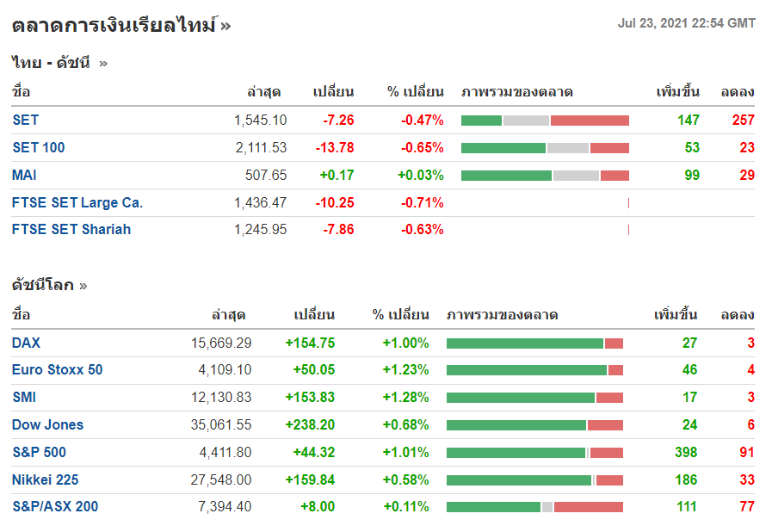Select FTSE SET Large Ca. value 1,436.47
772x532 pixels.
[x=261, y=202]
